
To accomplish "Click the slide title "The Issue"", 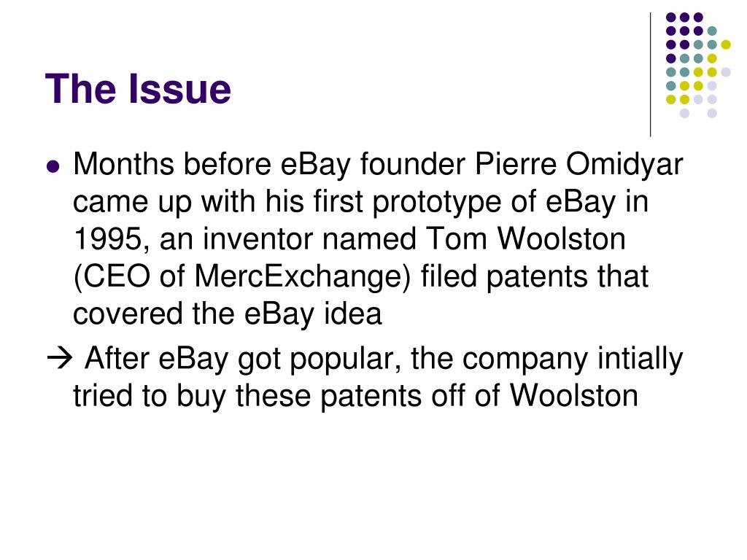I will (138, 88).
